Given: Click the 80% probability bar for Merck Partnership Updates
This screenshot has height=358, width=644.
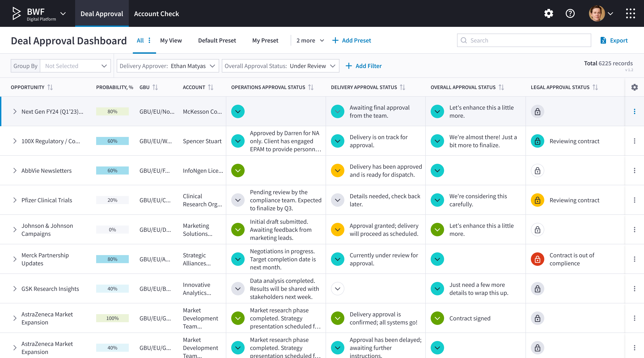Looking at the screenshot, I should [x=112, y=259].
